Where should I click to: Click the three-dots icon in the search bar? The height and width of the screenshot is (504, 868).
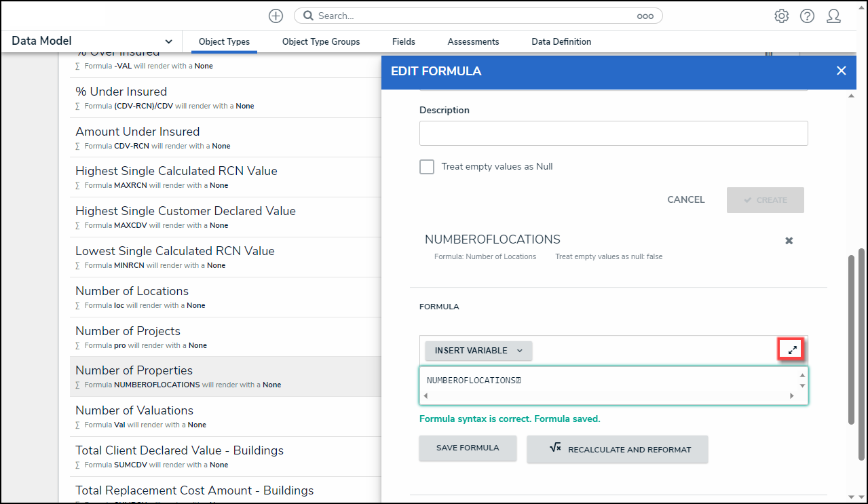click(x=645, y=16)
